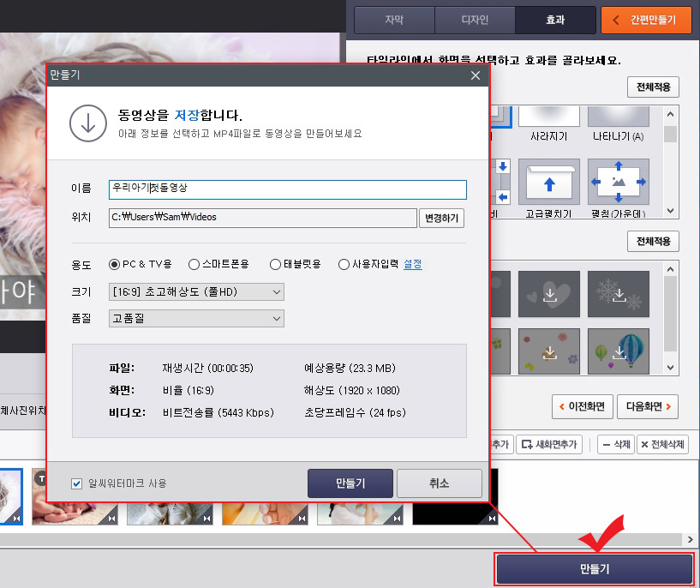Open the 크기 size dropdown
This screenshot has width=700, height=588.
(196, 292)
